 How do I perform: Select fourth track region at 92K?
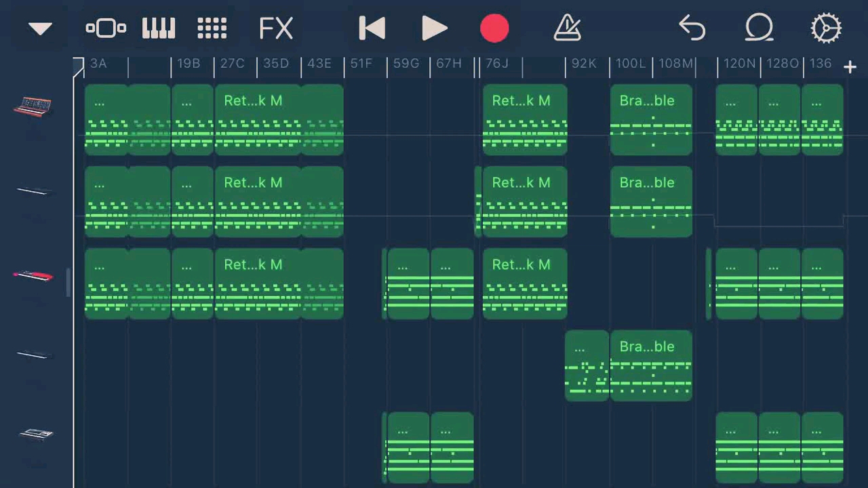587,366
